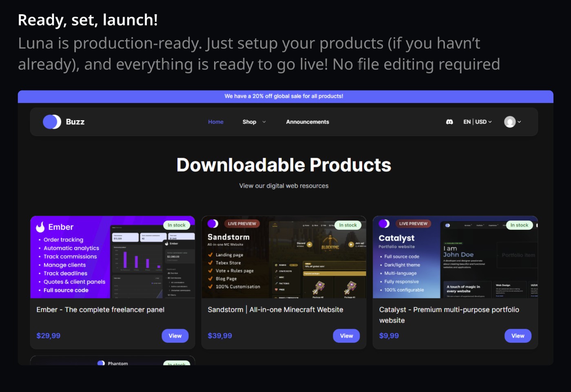The height and width of the screenshot is (392, 571).
Task: Click the Buzz logo icon in navbar
Action: coord(52,122)
